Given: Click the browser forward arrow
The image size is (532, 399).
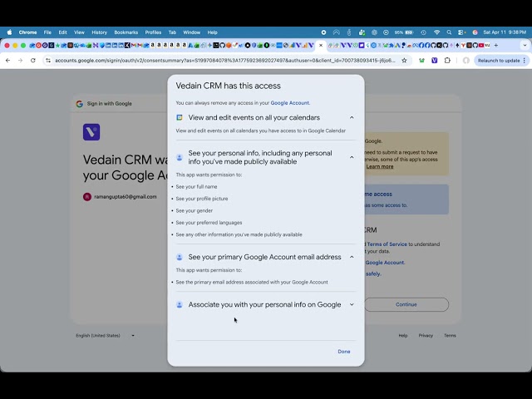Looking at the screenshot, I should pos(20,61).
